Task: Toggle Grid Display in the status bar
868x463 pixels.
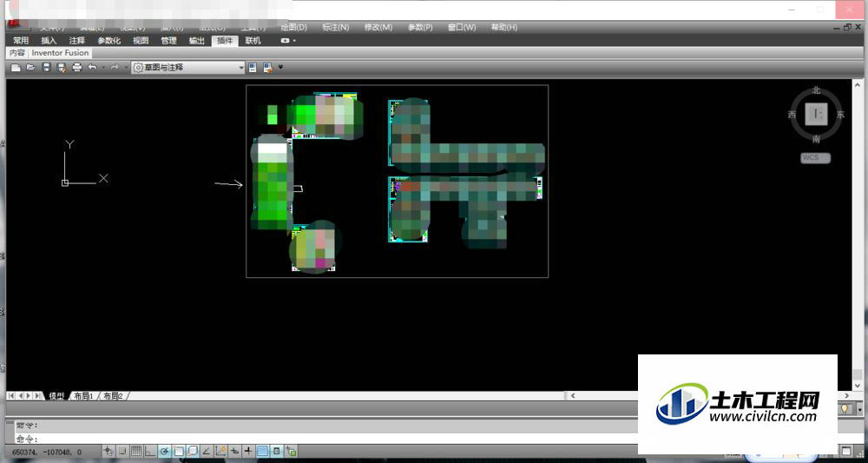Action: click(136, 452)
